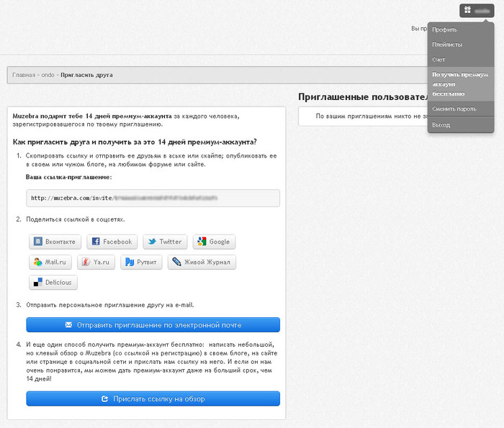
Task: Open ondo breadcrumb link
Action: [x=48, y=75]
